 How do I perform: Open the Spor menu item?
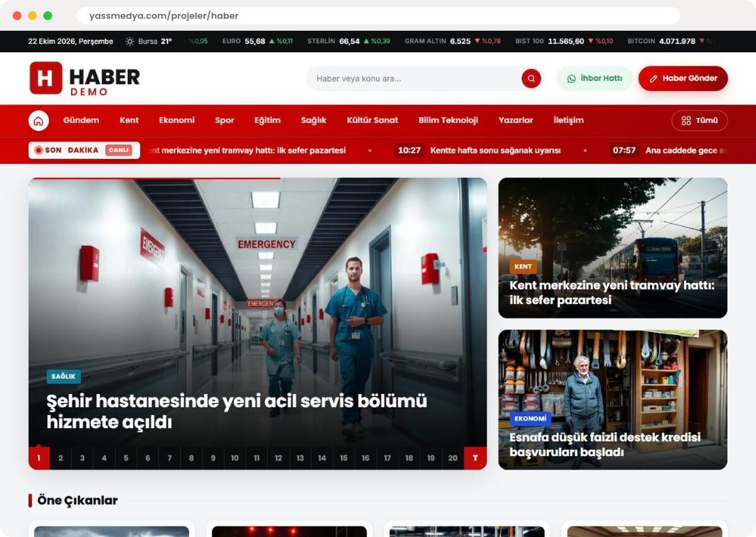pos(224,120)
